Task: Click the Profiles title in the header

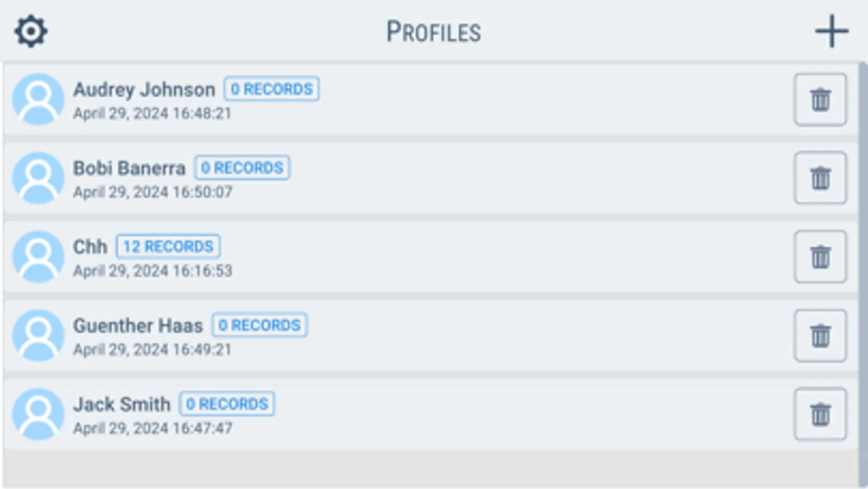Action: pos(433,32)
